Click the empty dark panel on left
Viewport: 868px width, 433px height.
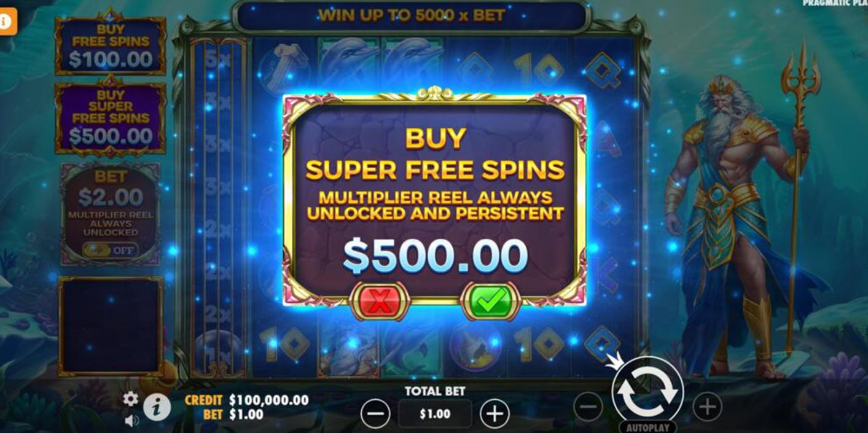(x=111, y=326)
